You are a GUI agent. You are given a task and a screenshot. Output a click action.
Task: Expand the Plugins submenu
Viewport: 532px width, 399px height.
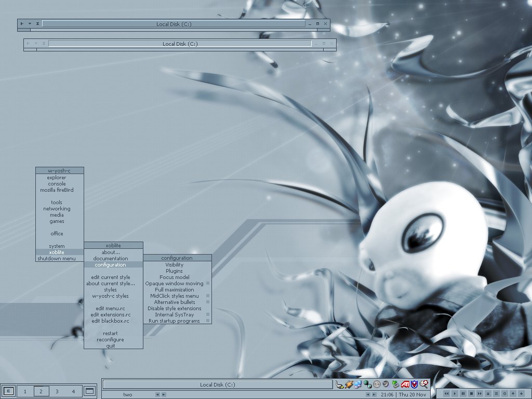[177, 271]
